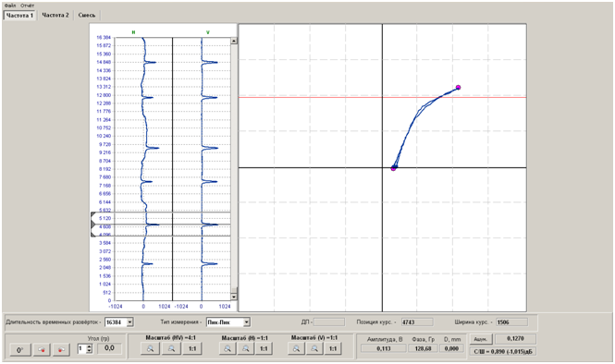Open the Длительность временных развёрток dropdown
Screen dimensions: 615x364
(129, 322)
